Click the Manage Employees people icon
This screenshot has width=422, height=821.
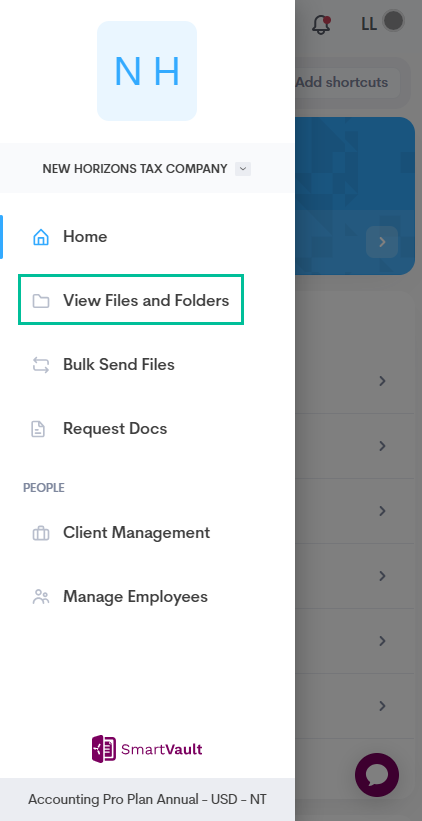[41, 597]
